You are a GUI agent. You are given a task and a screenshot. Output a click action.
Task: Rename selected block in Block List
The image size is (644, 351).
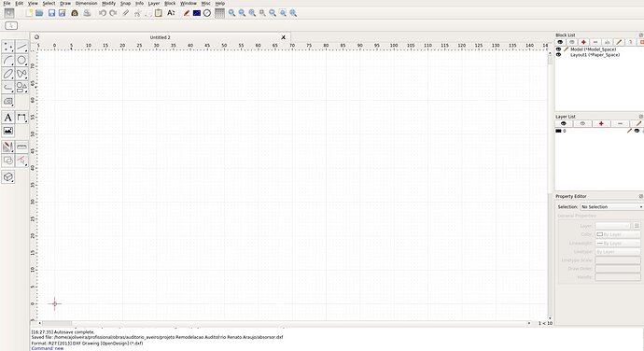click(607, 42)
